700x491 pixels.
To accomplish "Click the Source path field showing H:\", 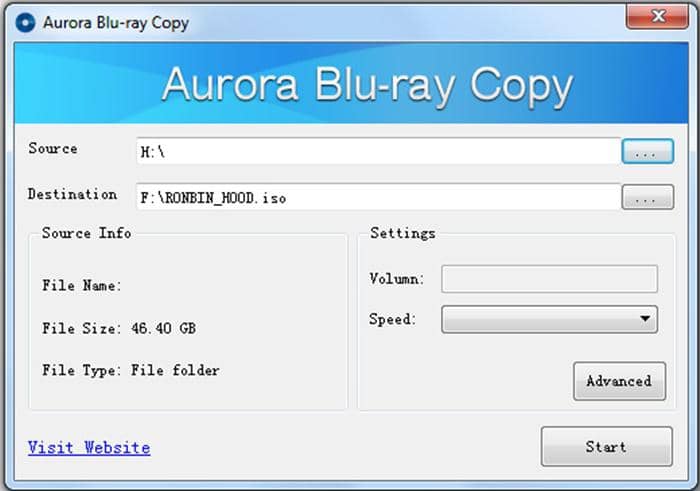I will click(377, 152).
